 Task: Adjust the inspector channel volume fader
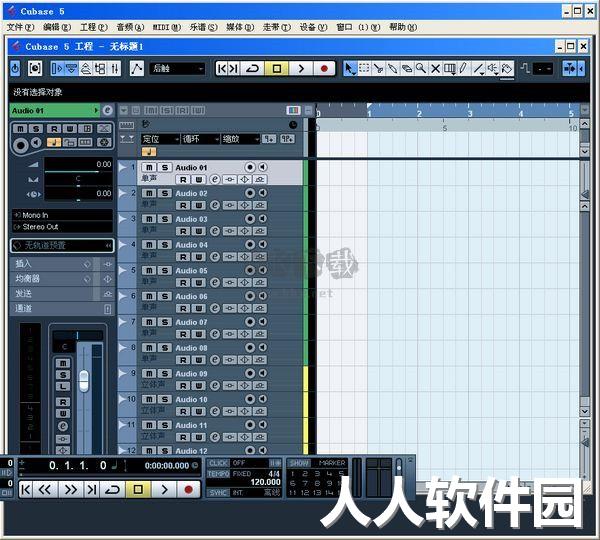coord(84,381)
